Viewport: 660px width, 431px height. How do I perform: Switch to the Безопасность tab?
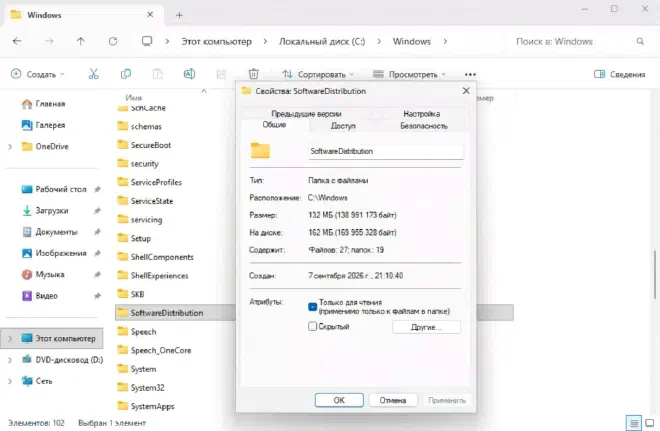click(x=423, y=126)
